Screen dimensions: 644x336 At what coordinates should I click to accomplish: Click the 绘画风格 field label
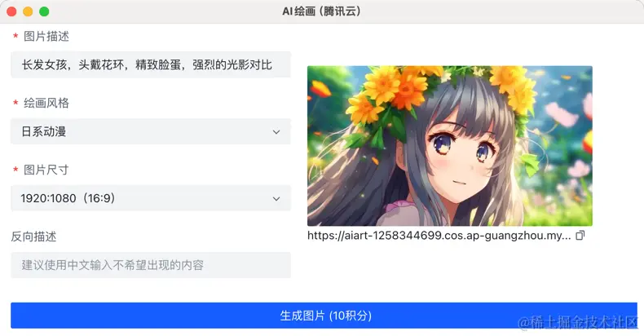pos(46,103)
